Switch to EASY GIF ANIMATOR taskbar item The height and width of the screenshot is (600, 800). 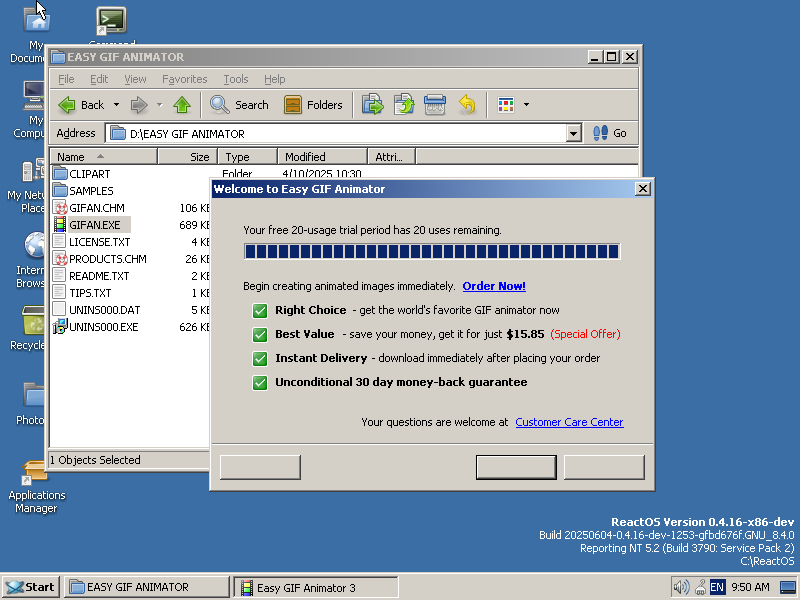click(x=147, y=587)
